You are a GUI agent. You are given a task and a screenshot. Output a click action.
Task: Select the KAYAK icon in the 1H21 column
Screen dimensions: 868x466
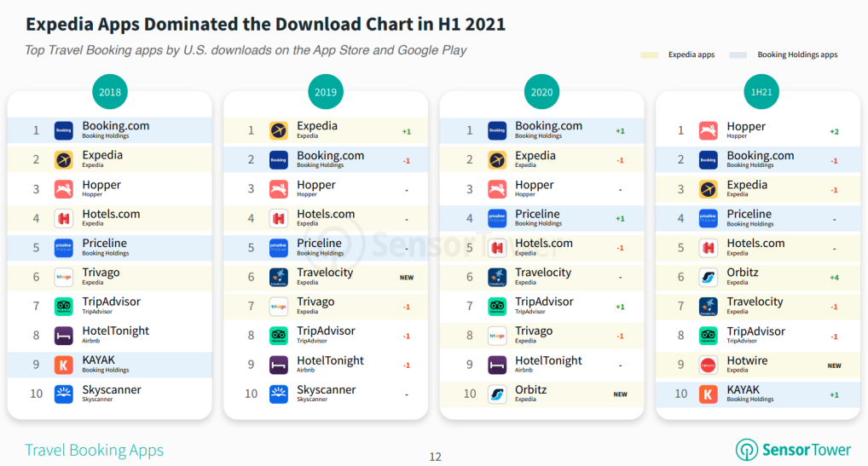click(708, 394)
